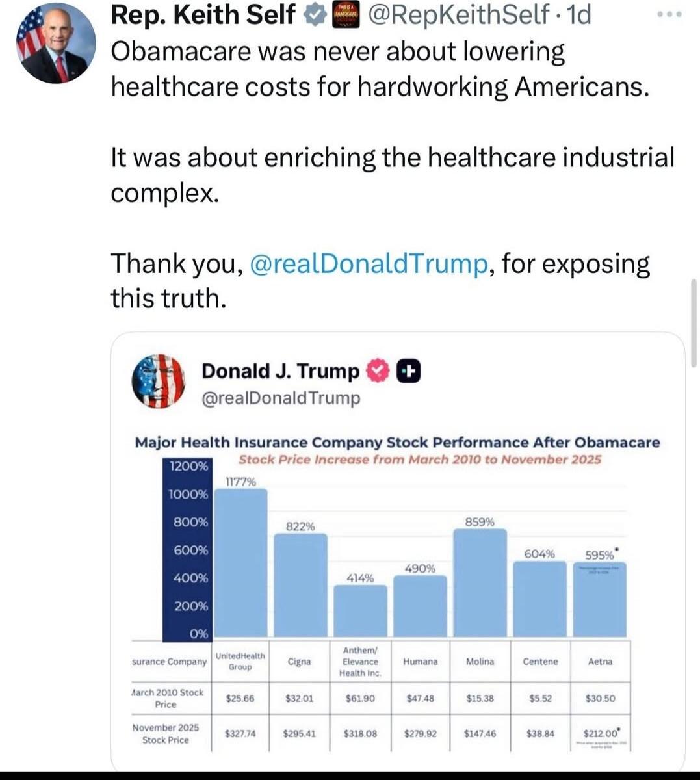Click the @realDonaldTrump mention in the post text
Image resolution: width=700 pixels, height=780 pixels.
[369, 264]
